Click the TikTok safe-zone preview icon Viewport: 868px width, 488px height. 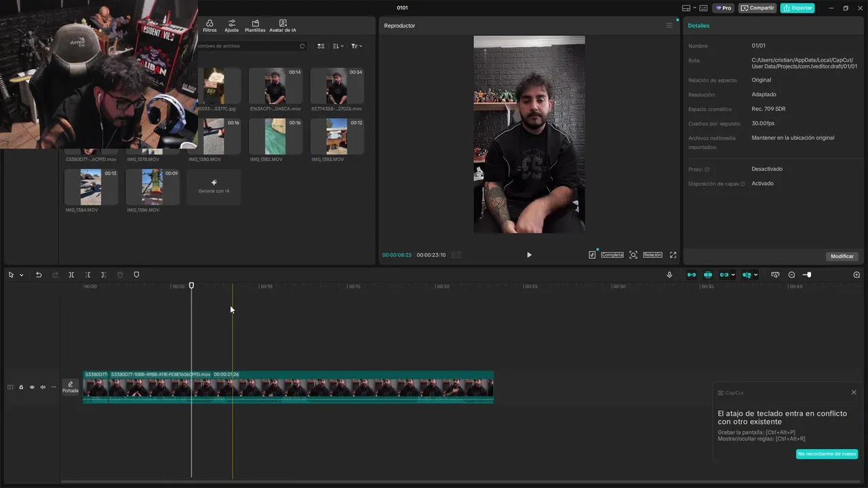(592, 255)
